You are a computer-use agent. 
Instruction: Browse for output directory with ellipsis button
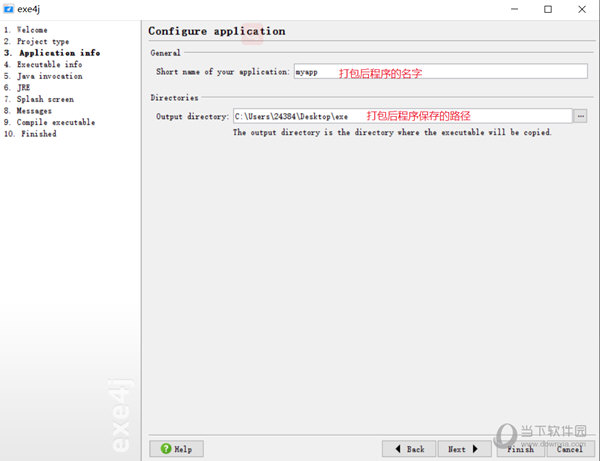(580, 116)
